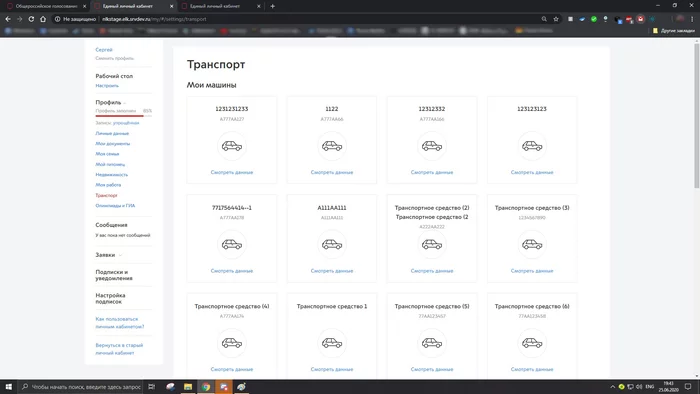Screen dimensions: 700x394
Task: Open Смотреть данные for 7717564414--1
Action: [x=232, y=271]
